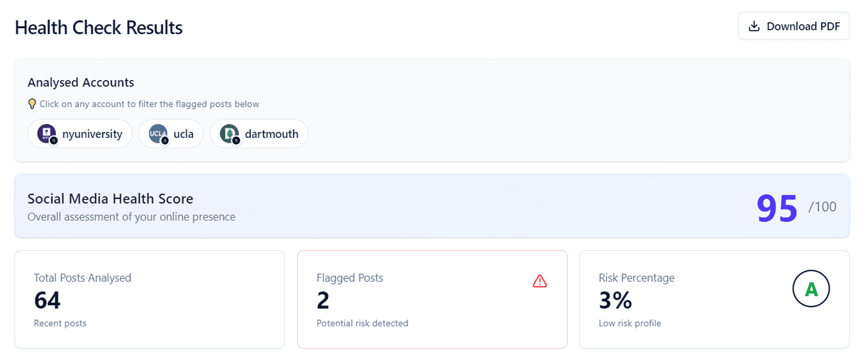Select the ucla account chip
The height and width of the screenshot is (354, 868).
[x=171, y=134]
